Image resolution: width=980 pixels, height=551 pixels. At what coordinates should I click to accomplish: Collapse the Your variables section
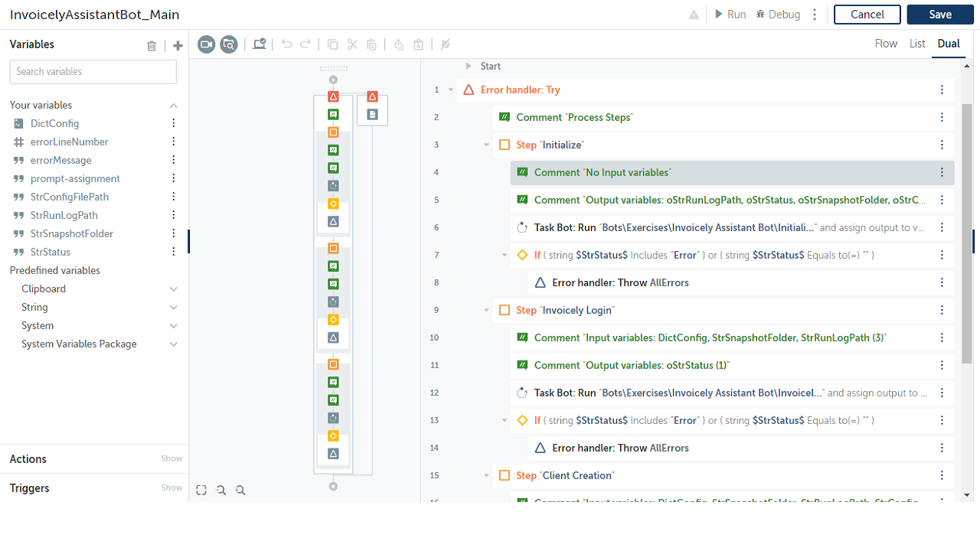coord(174,106)
